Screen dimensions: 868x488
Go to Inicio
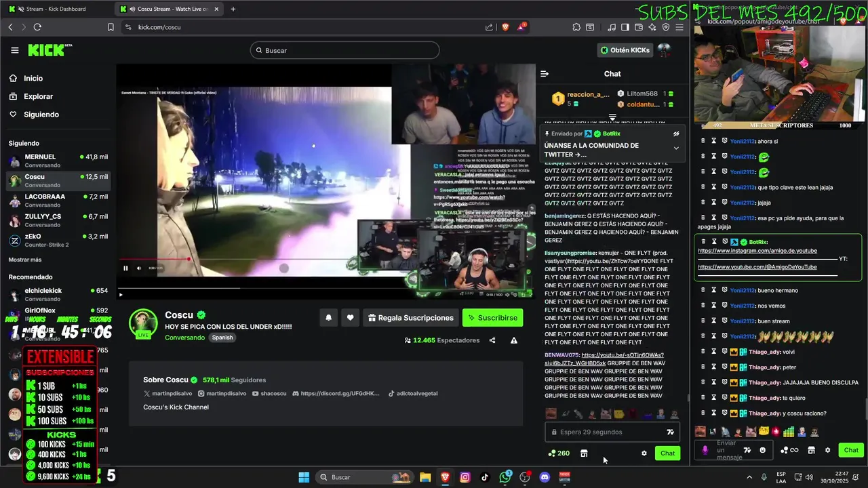coord(26,79)
